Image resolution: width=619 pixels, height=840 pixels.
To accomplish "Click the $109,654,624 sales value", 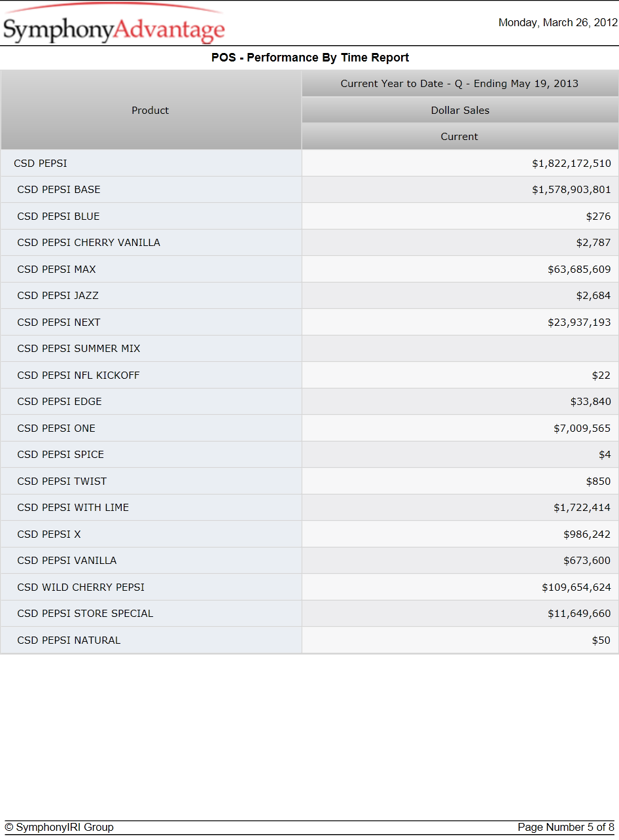I will tap(576, 587).
